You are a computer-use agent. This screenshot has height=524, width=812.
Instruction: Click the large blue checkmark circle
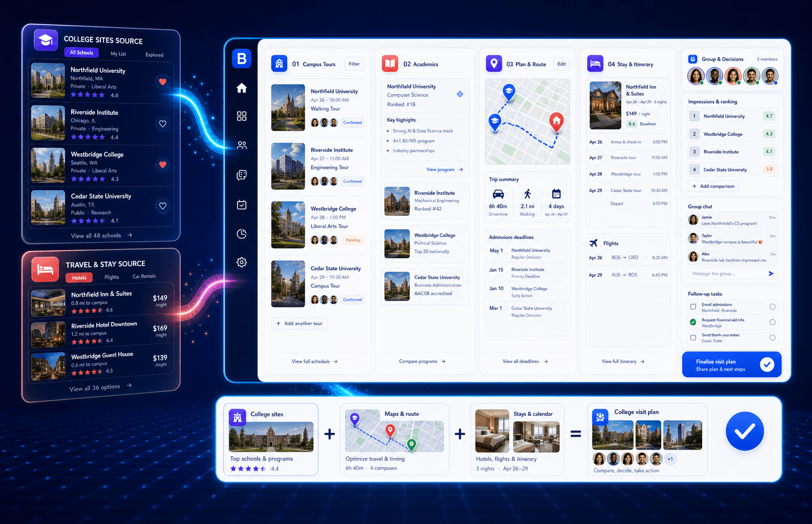(744, 431)
